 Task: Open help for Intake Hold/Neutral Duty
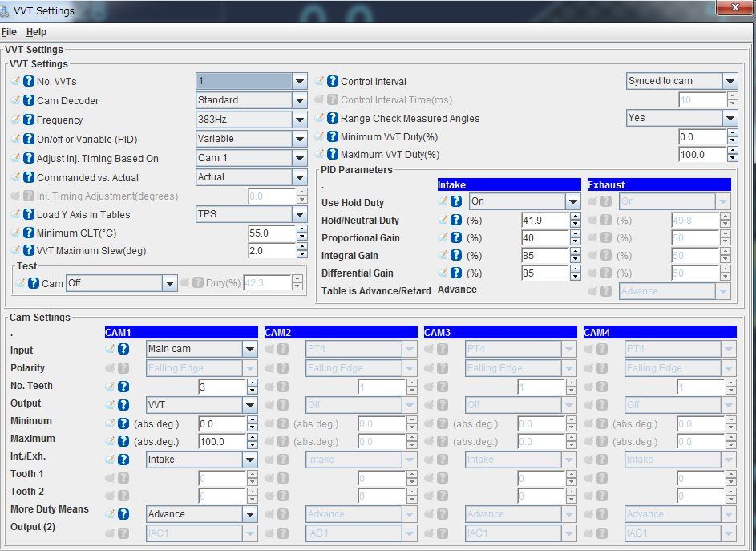(456, 220)
